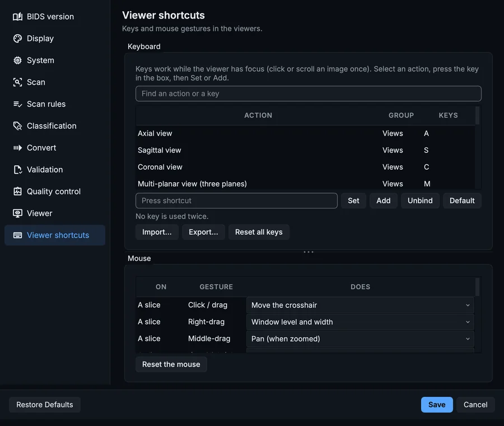Click the BIDS version book icon
The width and height of the screenshot is (504, 426).
pyautogui.click(x=18, y=16)
